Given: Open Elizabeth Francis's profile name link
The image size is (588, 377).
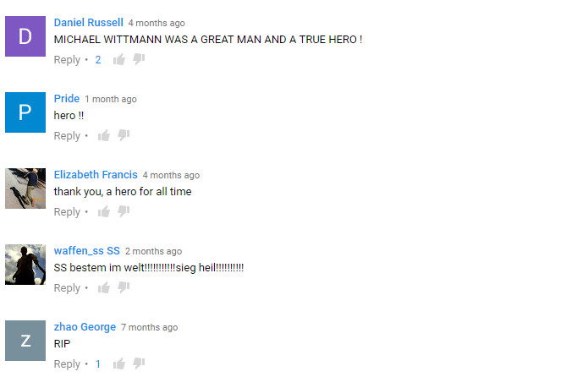Looking at the screenshot, I should 96,175.
